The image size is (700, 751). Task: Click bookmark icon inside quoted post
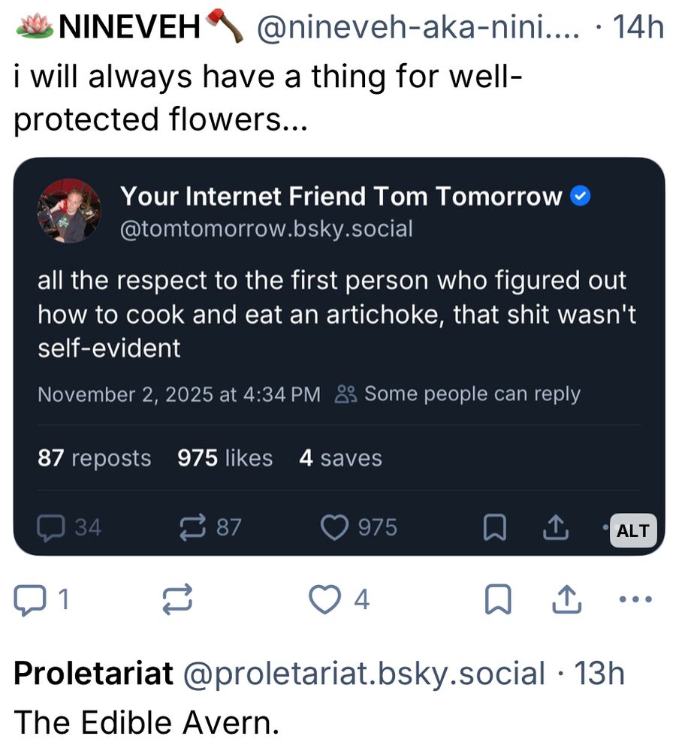(493, 529)
